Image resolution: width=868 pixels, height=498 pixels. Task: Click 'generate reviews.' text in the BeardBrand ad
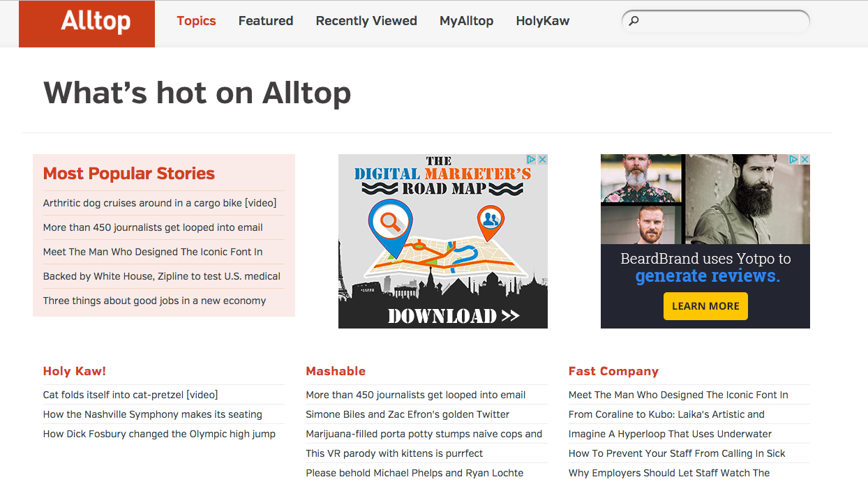pos(708,276)
